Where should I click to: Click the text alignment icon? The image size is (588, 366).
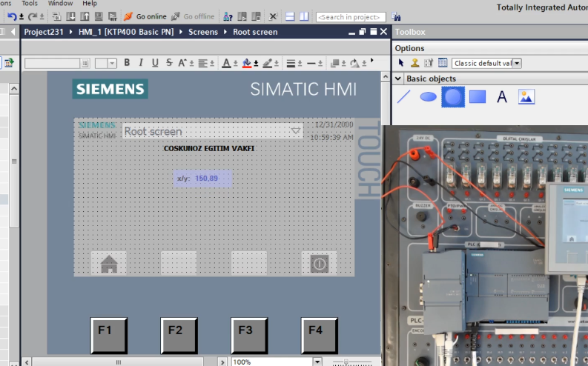pos(203,63)
